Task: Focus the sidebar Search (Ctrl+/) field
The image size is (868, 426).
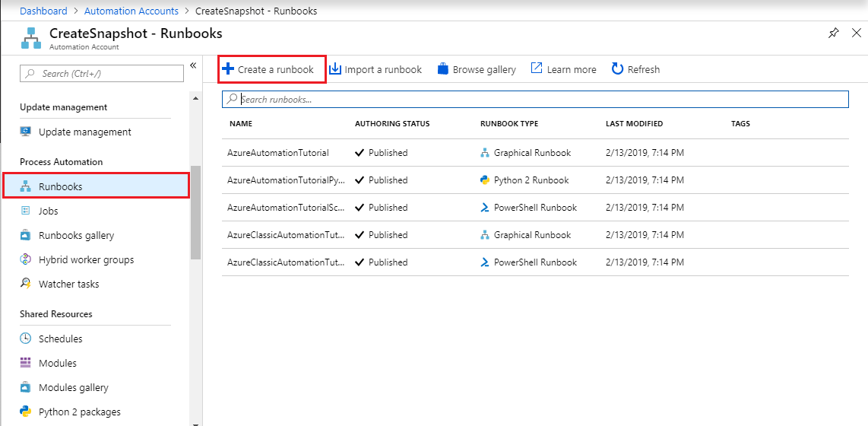Action: (x=102, y=74)
